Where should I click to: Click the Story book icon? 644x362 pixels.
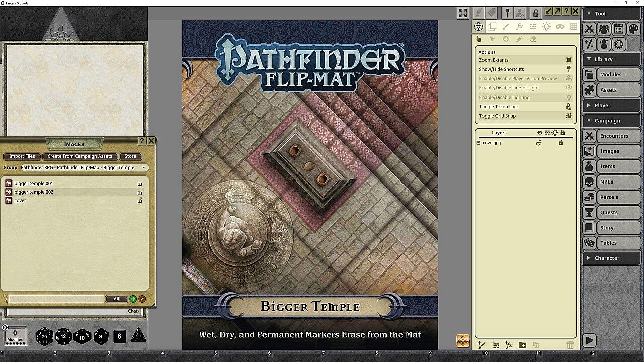point(589,228)
